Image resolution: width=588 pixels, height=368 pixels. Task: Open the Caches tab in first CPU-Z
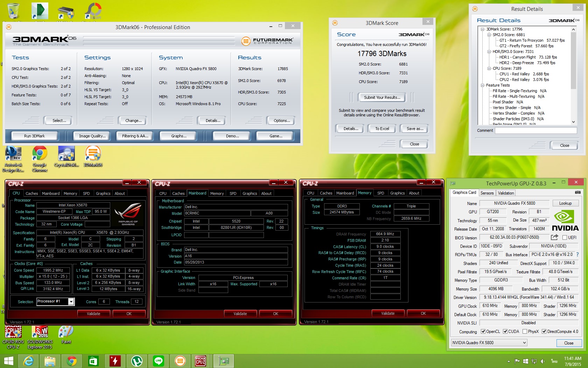[x=31, y=193]
